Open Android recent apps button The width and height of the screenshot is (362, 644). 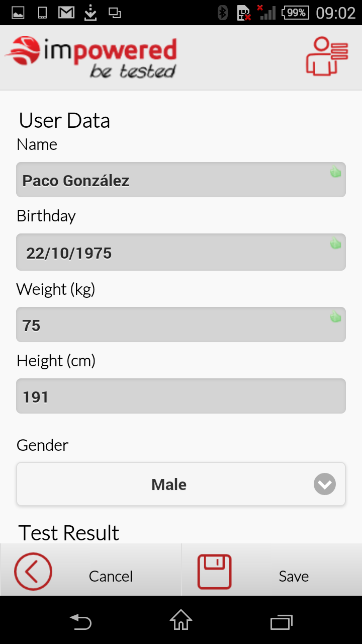pos(282,622)
